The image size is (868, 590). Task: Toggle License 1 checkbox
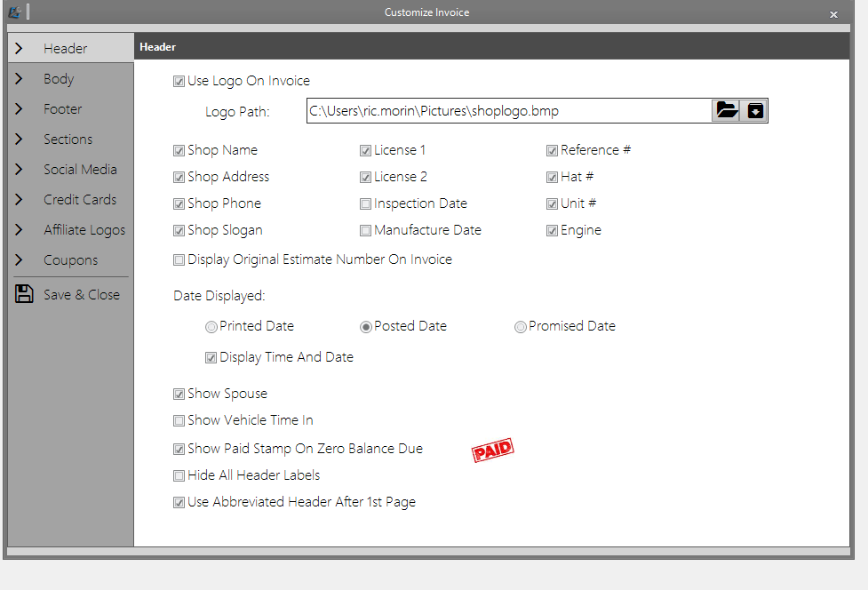[x=365, y=150]
